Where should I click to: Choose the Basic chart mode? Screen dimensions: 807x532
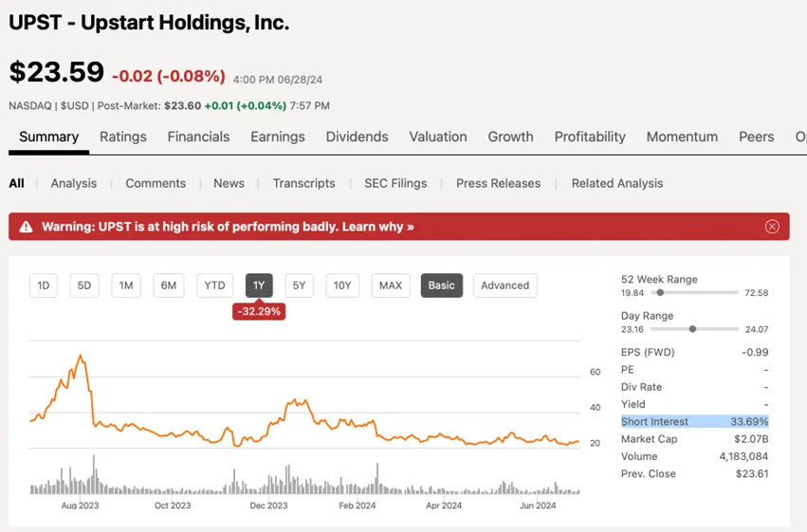click(442, 285)
